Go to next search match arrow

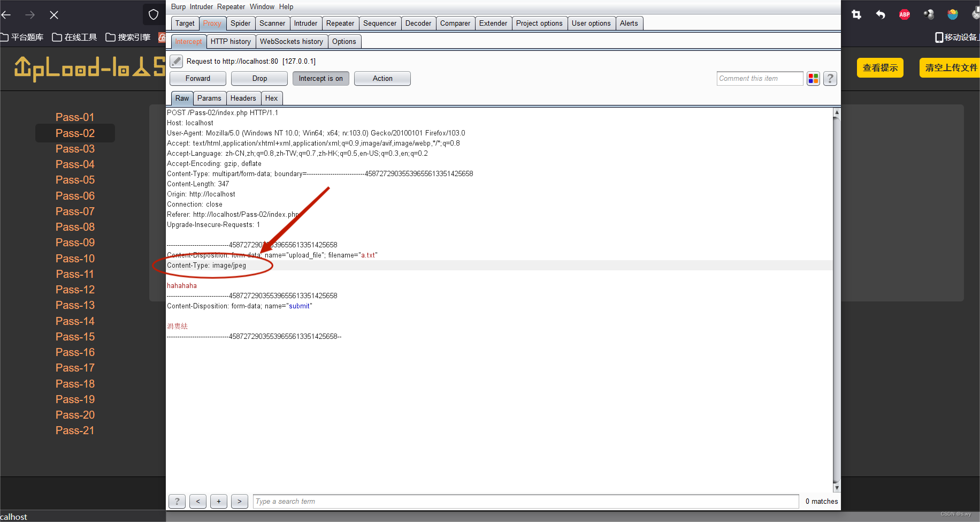[x=240, y=501]
